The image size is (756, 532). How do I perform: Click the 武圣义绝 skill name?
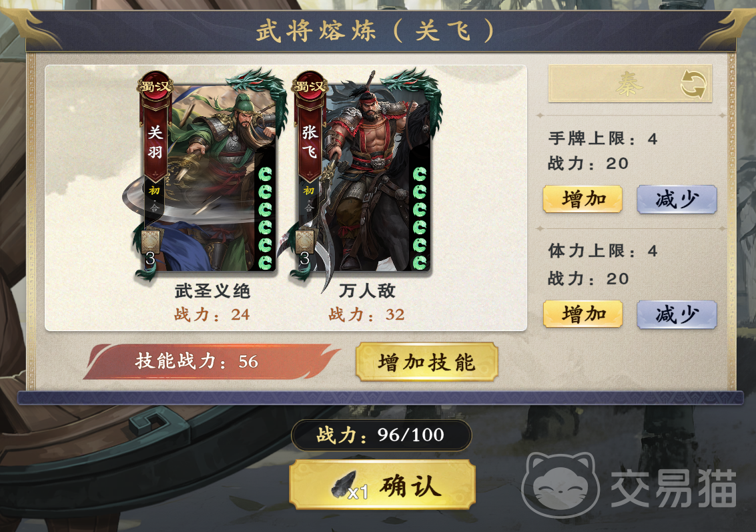pyautogui.click(x=212, y=291)
